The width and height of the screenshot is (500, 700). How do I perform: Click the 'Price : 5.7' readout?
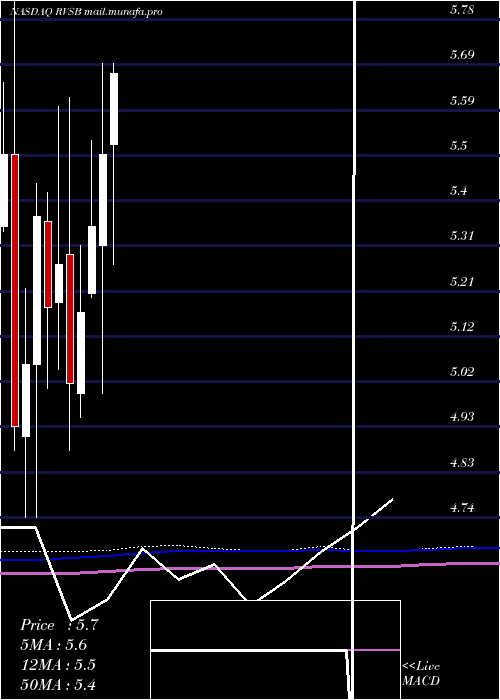(59, 625)
